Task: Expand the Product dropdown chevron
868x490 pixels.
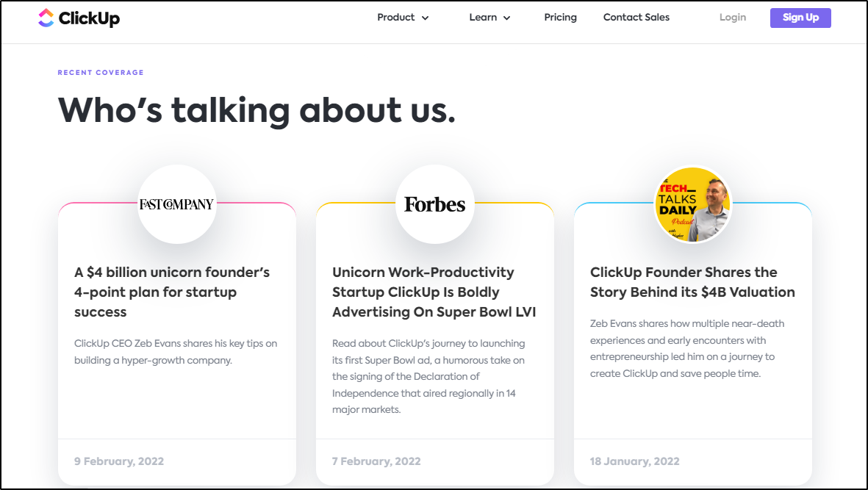Action: click(425, 18)
